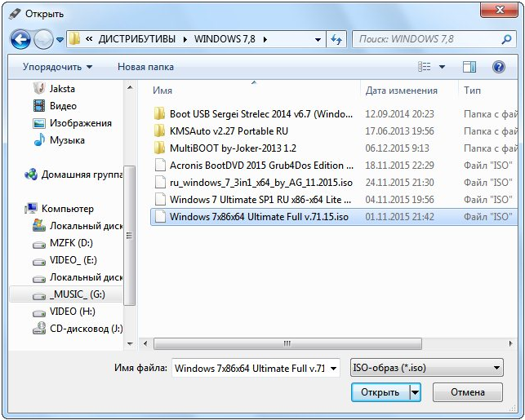Select KMSAuto v2.27 Portable RU folder

pyautogui.click(x=229, y=131)
